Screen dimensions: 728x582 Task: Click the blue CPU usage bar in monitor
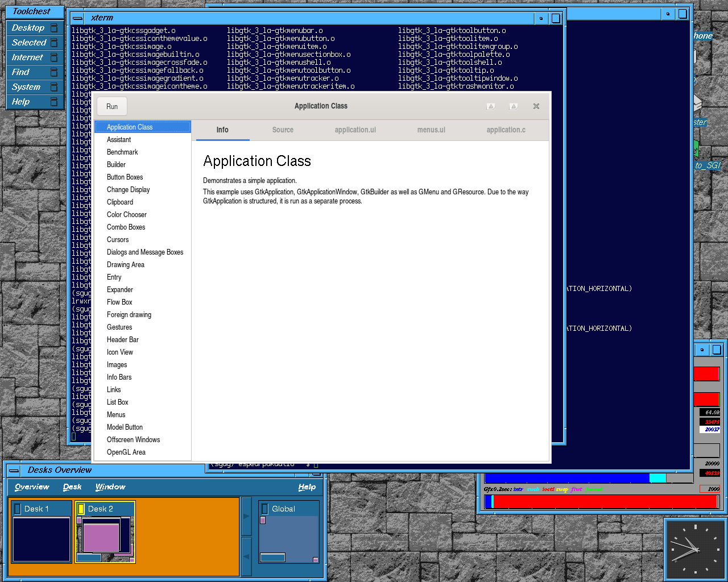tap(567, 478)
